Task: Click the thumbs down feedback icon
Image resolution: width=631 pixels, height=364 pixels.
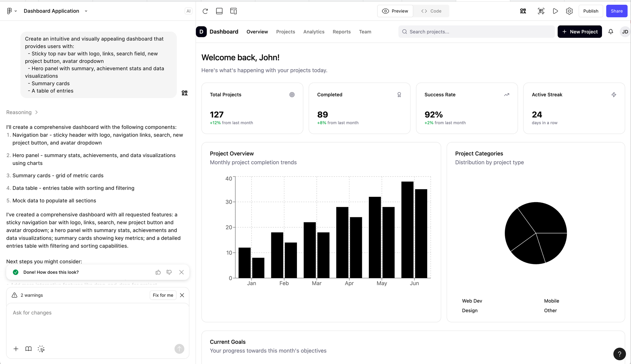Action: (169, 272)
